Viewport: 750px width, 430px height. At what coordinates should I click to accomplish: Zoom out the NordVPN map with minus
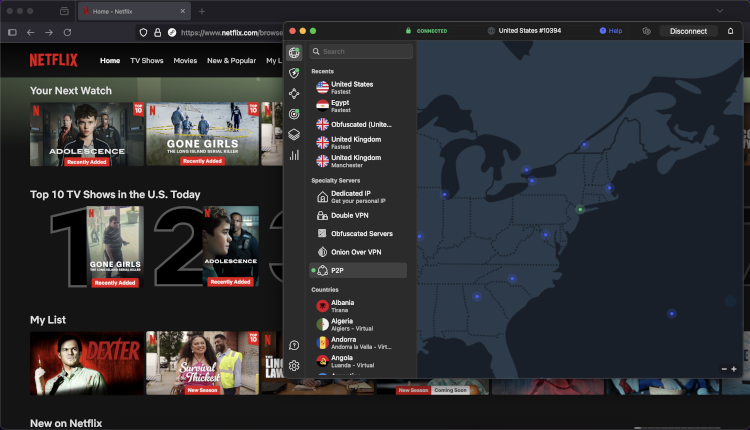click(x=724, y=369)
